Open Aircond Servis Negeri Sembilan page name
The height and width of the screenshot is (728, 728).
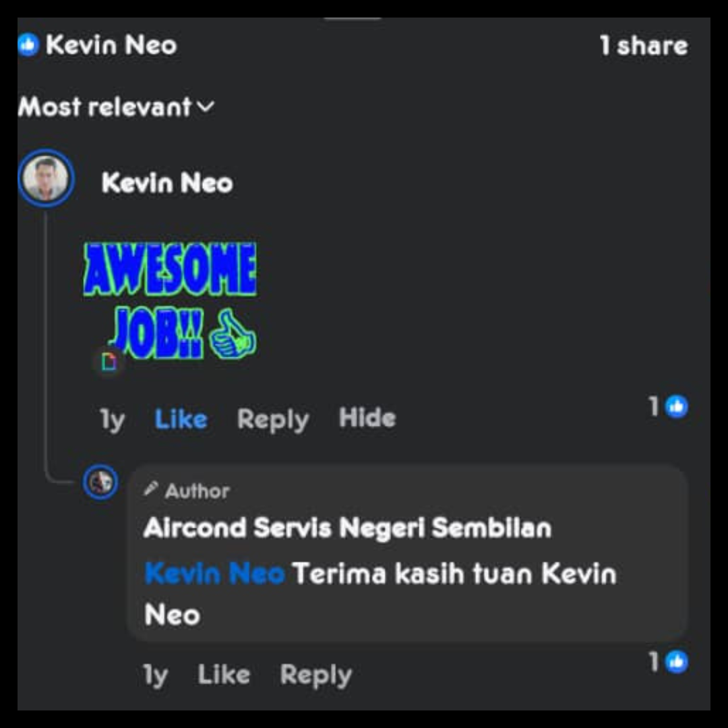coord(347,527)
